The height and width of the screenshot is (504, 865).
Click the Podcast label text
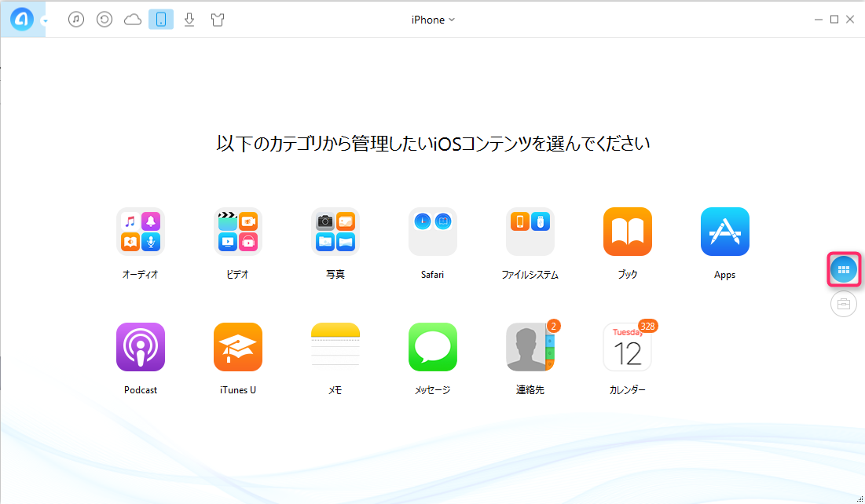141,390
